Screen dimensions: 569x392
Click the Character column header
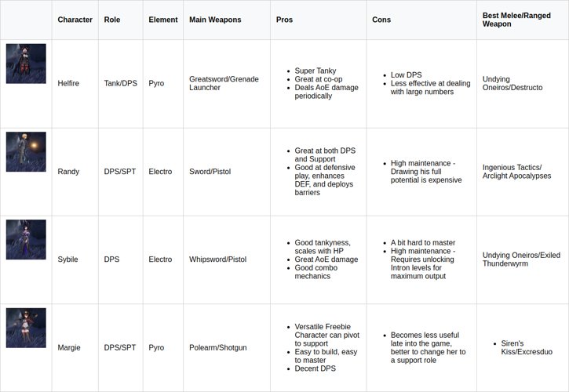75,20
